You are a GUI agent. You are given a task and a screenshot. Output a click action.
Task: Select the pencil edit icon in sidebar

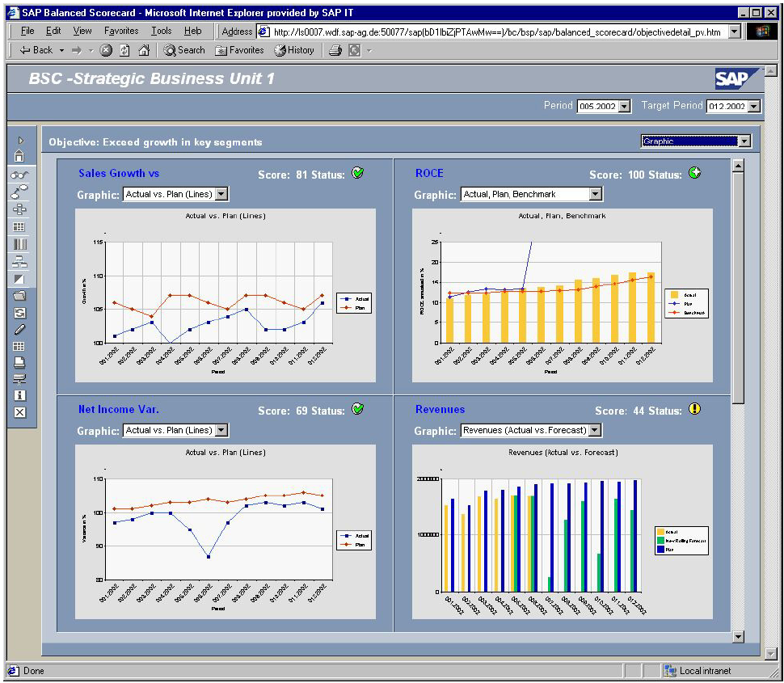click(x=19, y=330)
